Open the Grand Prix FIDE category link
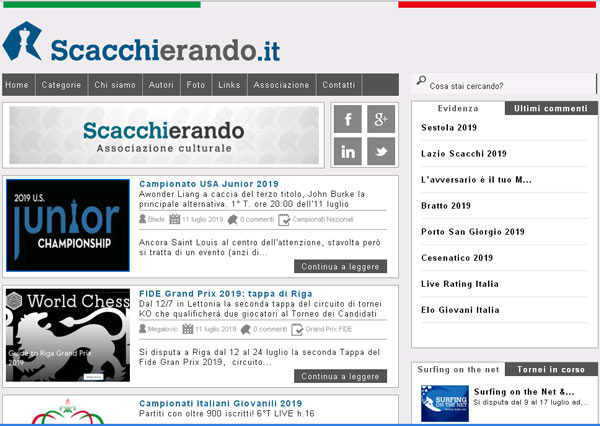The width and height of the screenshot is (600, 426). (328, 329)
